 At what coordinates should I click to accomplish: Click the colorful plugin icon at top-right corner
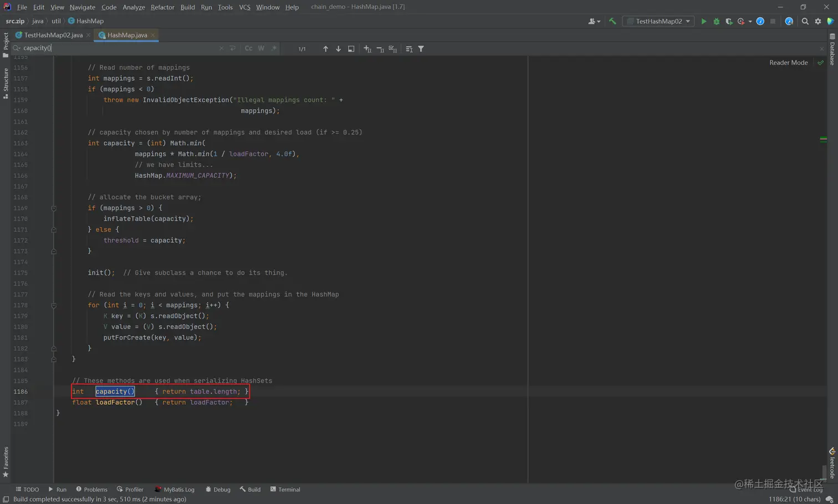coord(830,21)
